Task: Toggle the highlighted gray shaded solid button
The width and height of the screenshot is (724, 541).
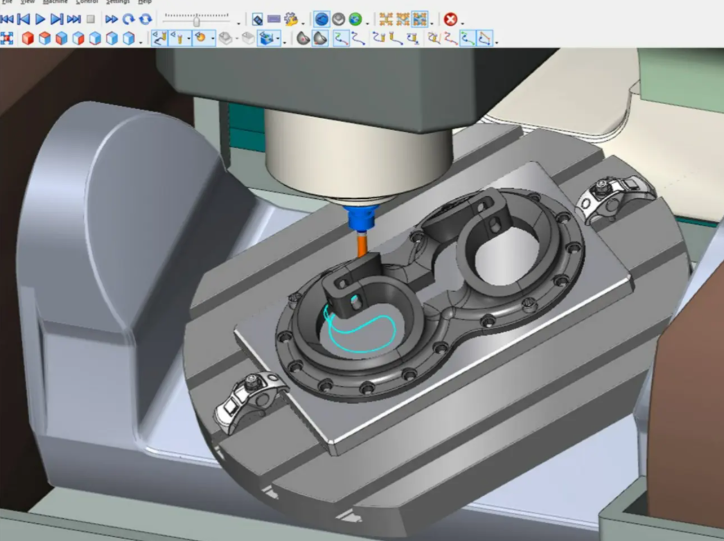Action: pyautogui.click(x=320, y=38)
